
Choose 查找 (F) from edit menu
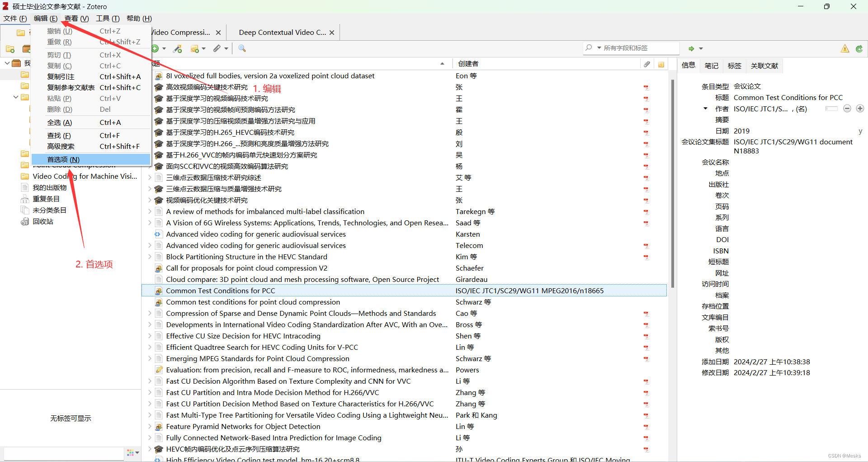(91, 136)
